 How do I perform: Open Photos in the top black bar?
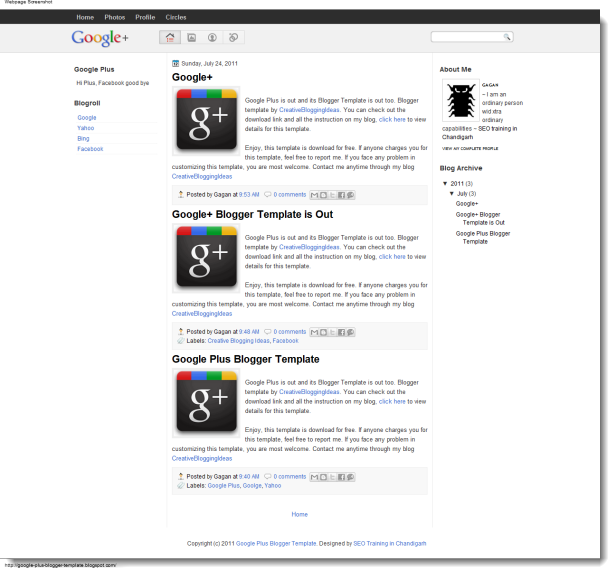pyautogui.click(x=115, y=17)
